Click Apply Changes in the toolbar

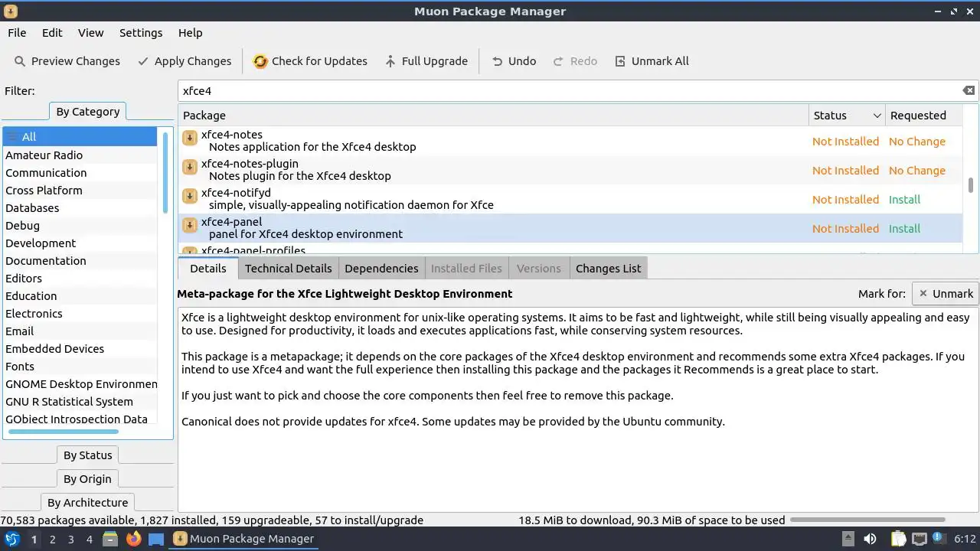[x=185, y=61]
